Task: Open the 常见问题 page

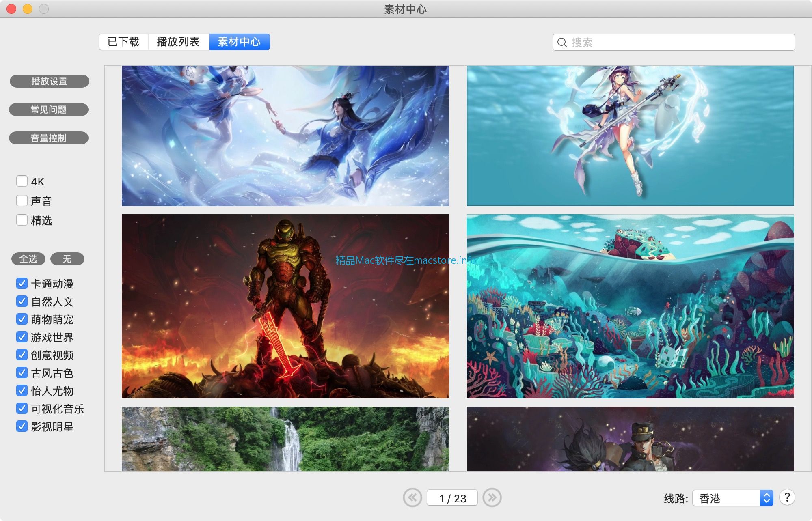Action: [49, 110]
